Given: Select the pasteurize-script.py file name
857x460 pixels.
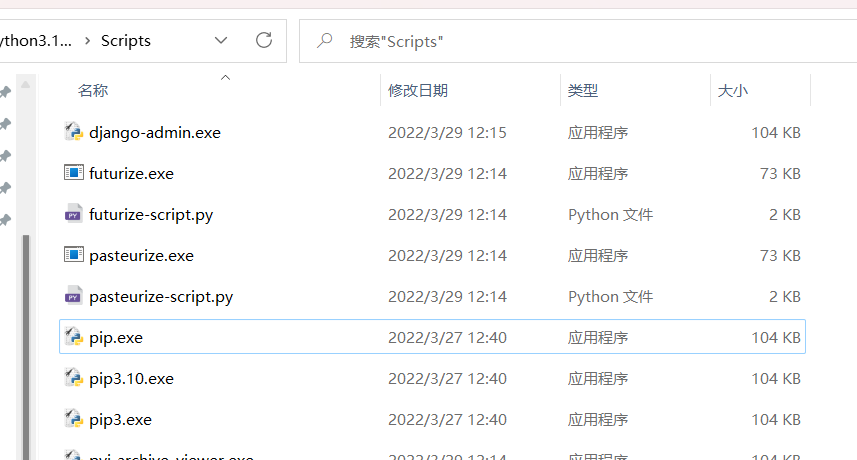Looking at the screenshot, I should [161, 297].
